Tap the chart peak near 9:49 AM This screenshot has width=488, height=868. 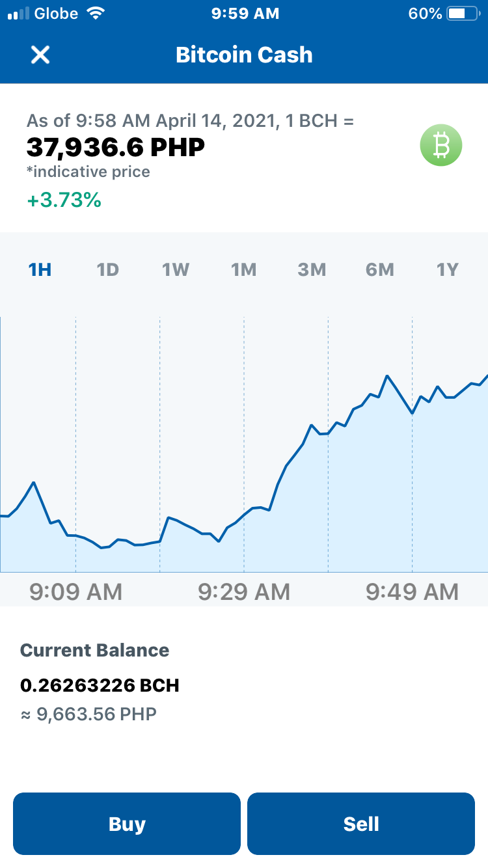pos(387,376)
